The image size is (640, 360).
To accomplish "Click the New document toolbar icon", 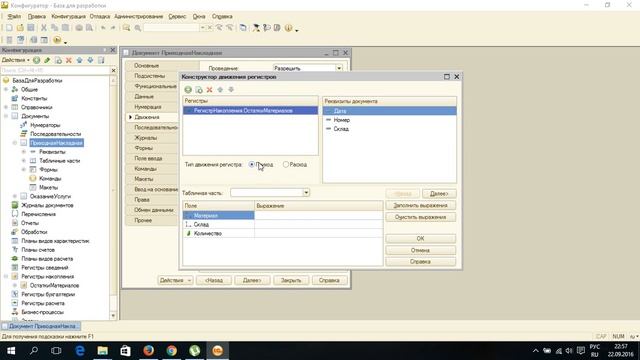I will coord(9,28).
